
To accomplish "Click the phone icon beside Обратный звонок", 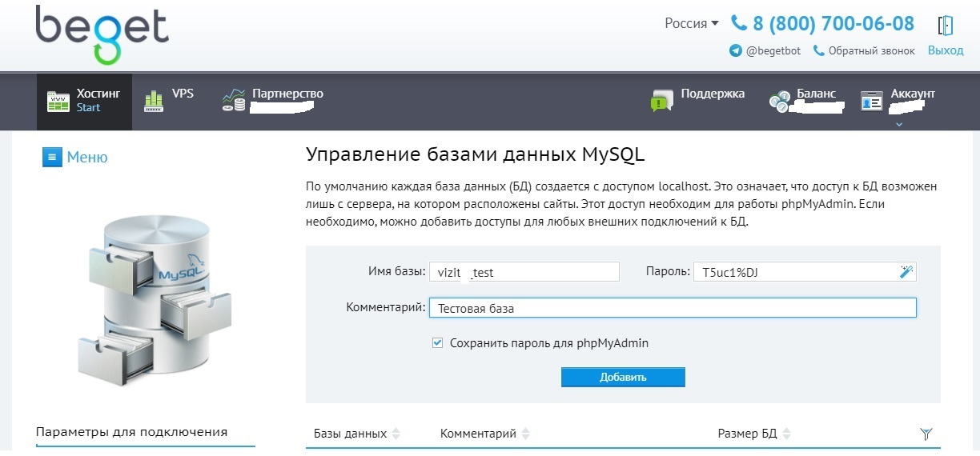I will coord(818,50).
